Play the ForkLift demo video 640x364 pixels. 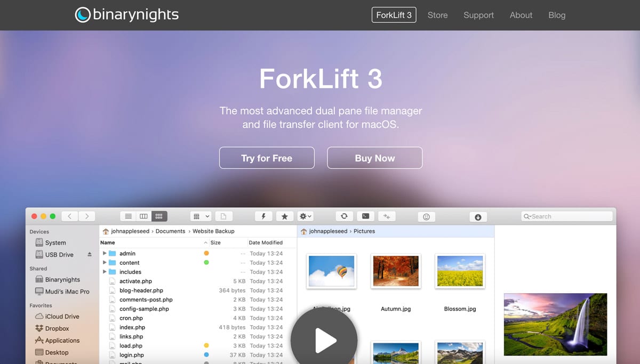pyautogui.click(x=324, y=339)
